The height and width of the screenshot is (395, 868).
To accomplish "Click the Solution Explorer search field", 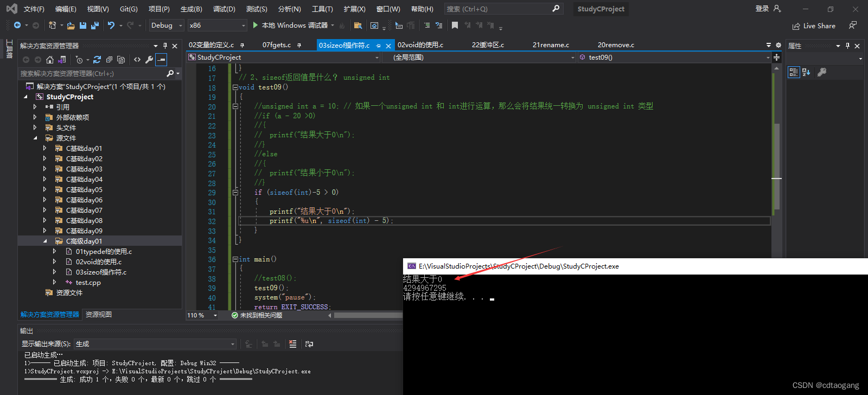I will point(92,73).
